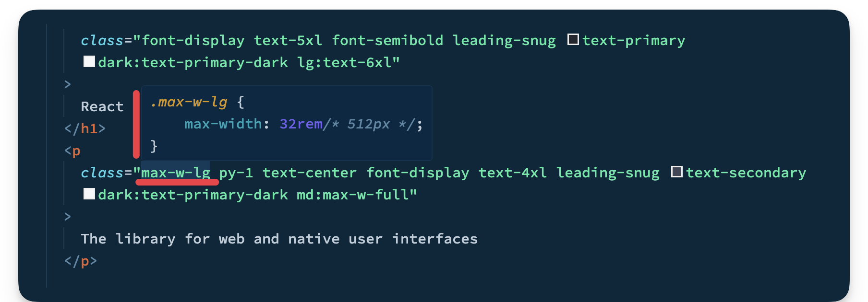Click the py-1 class token
868x302 pixels.
pos(236,173)
